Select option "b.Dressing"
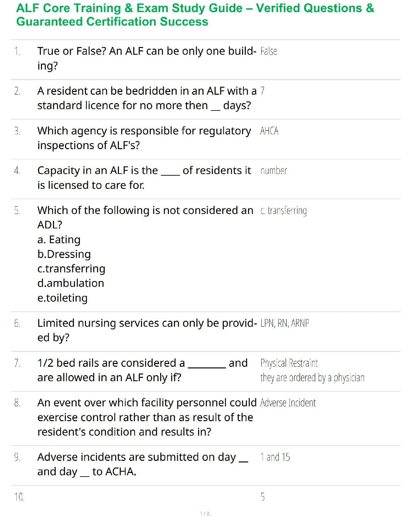411x532 pixels. [x=64, y=254]
